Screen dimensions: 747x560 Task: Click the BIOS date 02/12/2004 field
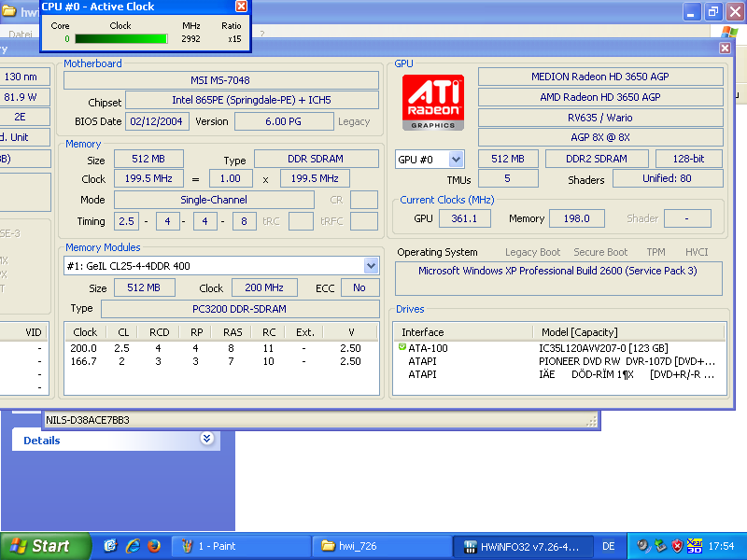tap(157, 121)
